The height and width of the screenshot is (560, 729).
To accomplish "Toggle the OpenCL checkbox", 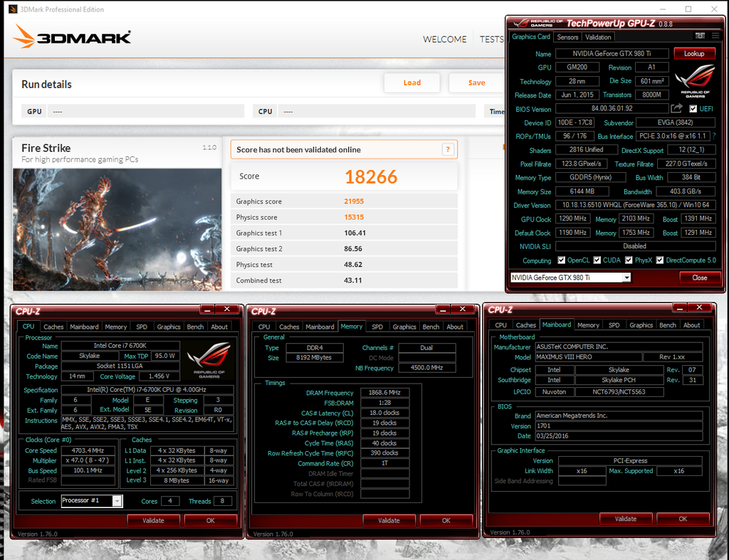I will [562, 260].
